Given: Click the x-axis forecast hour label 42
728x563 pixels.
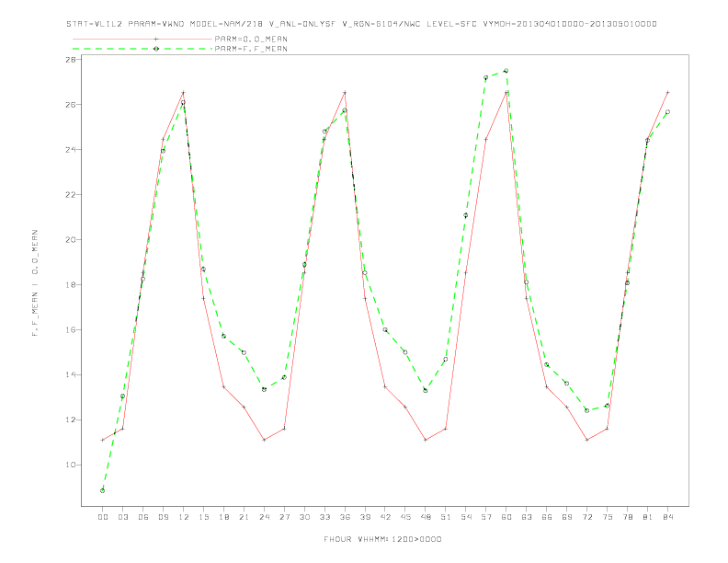Looking at the screenshot, I should tap(385, 517).
